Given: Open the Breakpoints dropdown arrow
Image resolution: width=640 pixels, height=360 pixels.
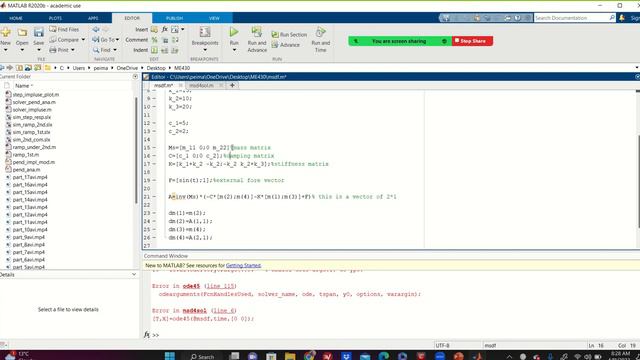Looking at the screenshot, I should tap(205, 50).
